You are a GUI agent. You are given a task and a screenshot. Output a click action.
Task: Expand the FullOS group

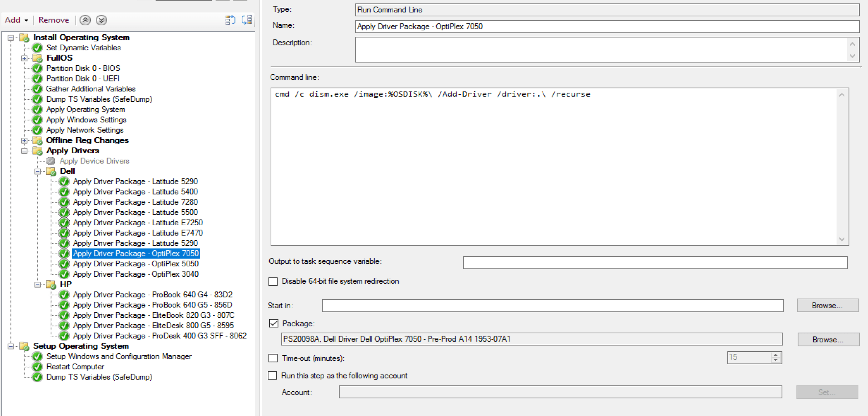pos(24,58)
